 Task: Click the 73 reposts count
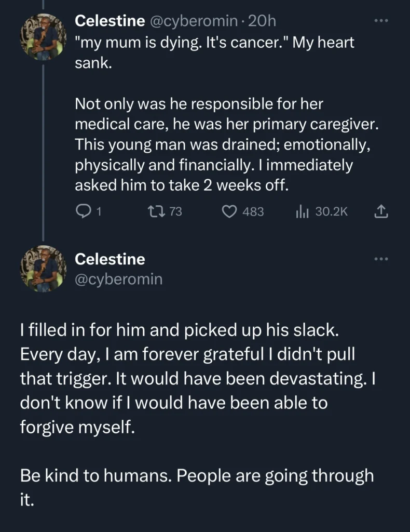[x=176, y=211]
